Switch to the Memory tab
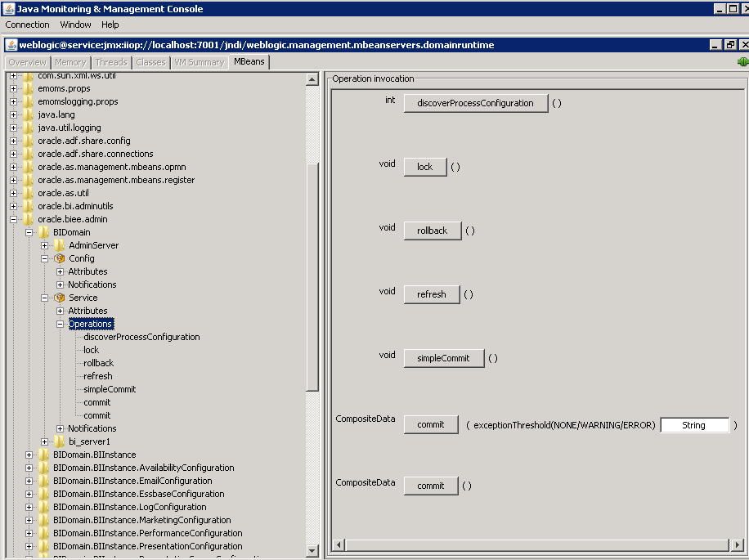749x560 pixels. click(70, 63)
